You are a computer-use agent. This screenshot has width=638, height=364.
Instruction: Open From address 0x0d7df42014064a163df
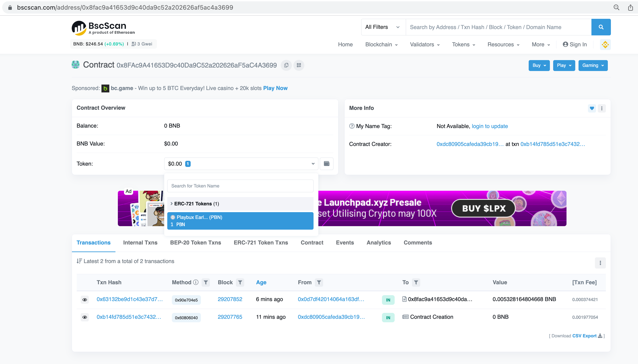[x=331, y=299]
